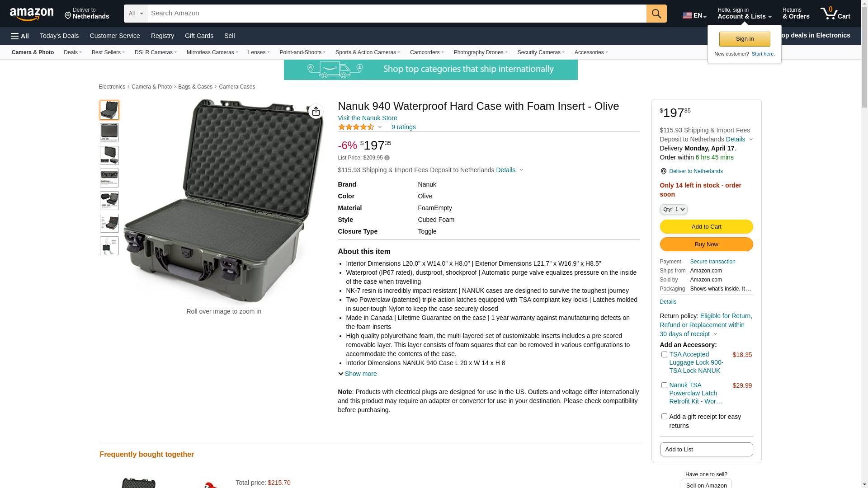Click the list price info icon
Screen dimensions: 868x488
[x=387, y=158]
